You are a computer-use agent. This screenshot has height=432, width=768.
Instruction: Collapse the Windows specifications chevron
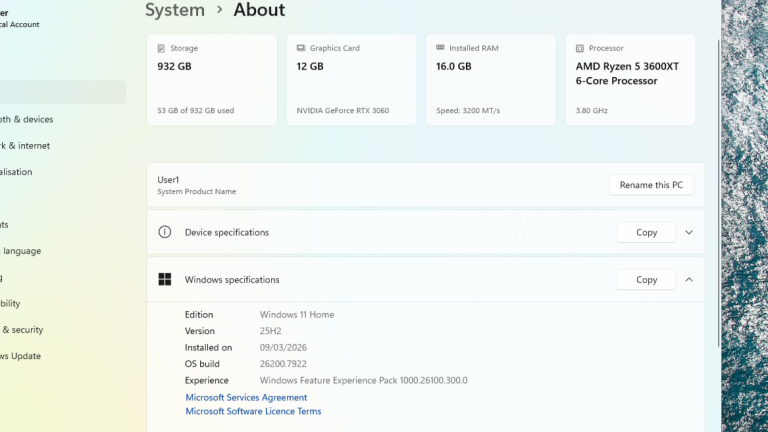689,280
